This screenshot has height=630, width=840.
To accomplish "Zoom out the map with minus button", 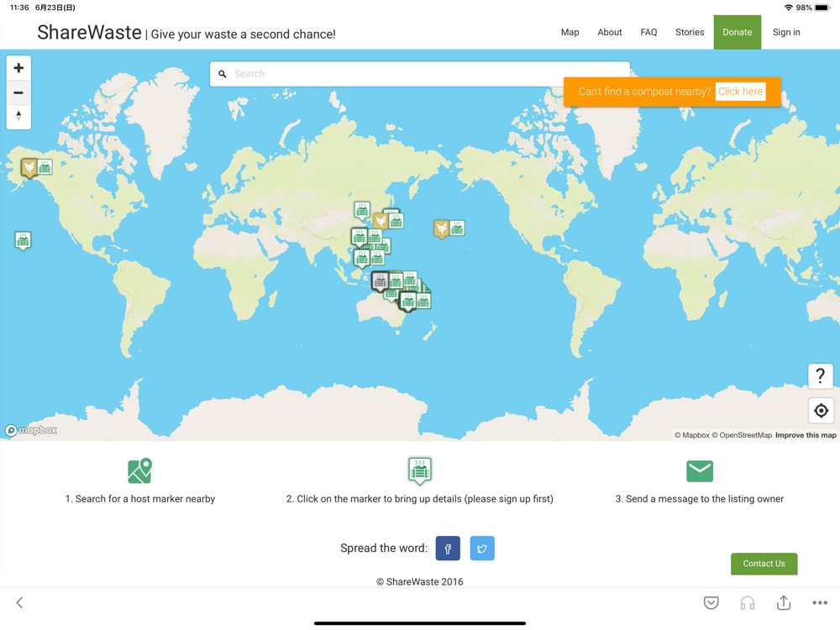I will tap(18, 92).
